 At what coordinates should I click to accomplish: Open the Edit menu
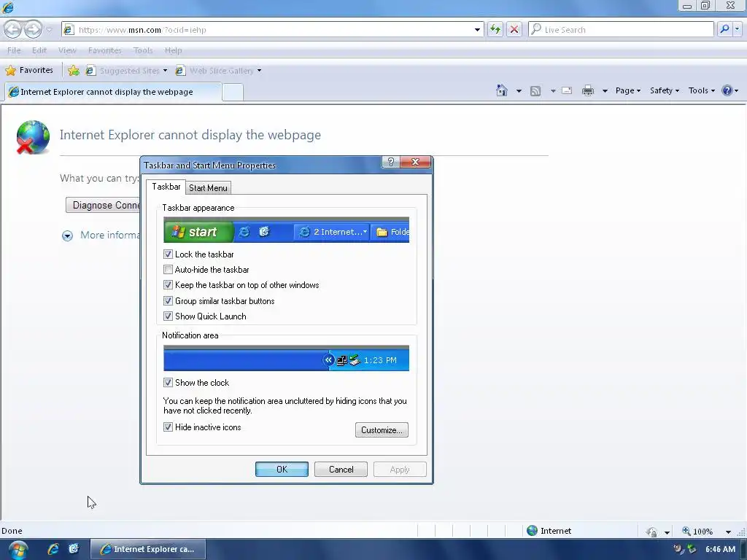[x=39, y=50]
